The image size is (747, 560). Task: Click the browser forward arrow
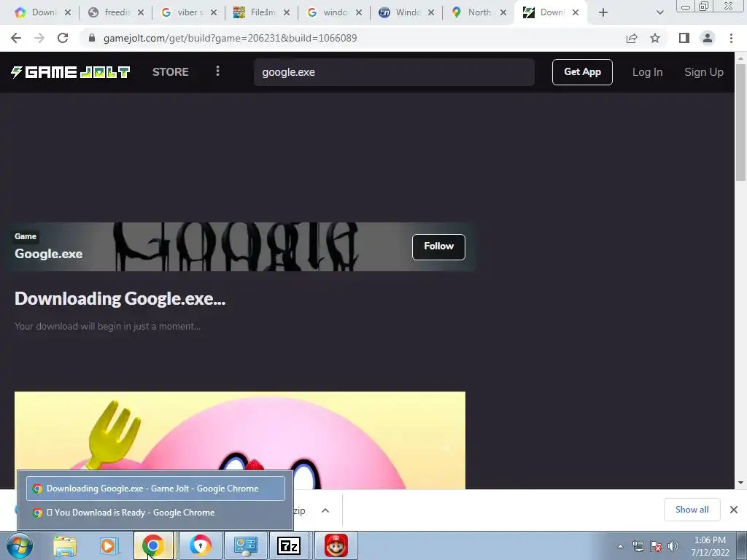pyautogui.click(x=39, y=38)
